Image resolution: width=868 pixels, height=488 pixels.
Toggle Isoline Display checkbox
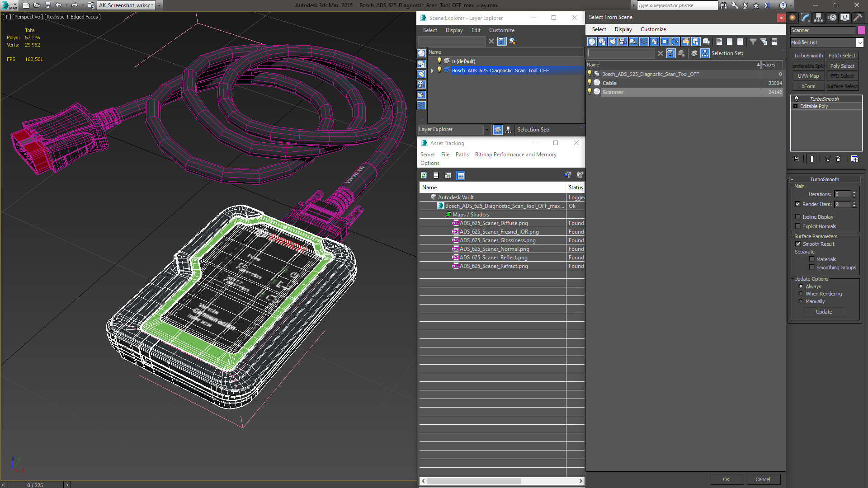pyautogui.click(x=797, y=217)
